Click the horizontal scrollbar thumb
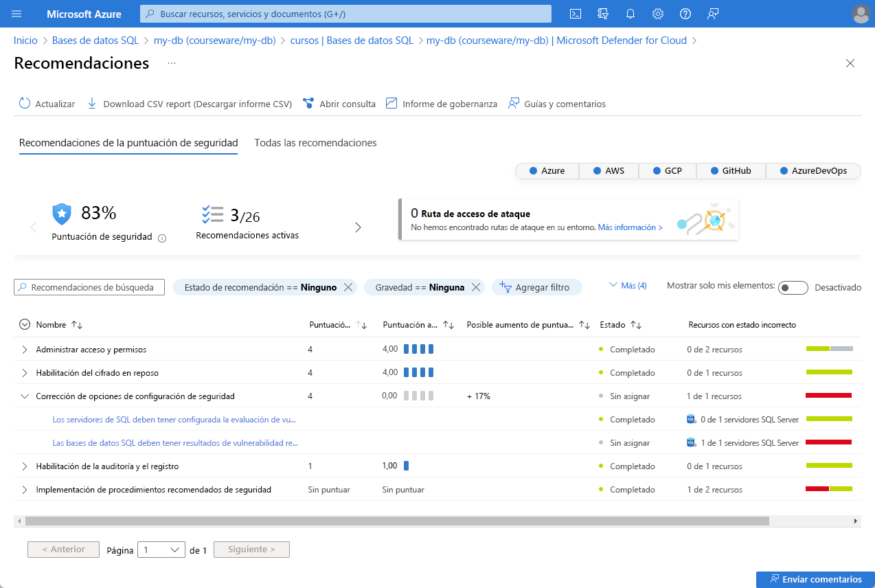 [397, 521]
